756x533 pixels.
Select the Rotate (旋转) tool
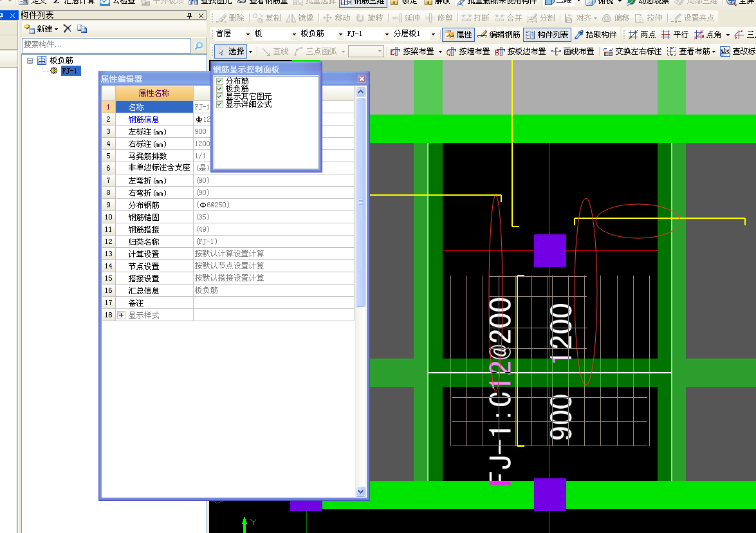369,18
